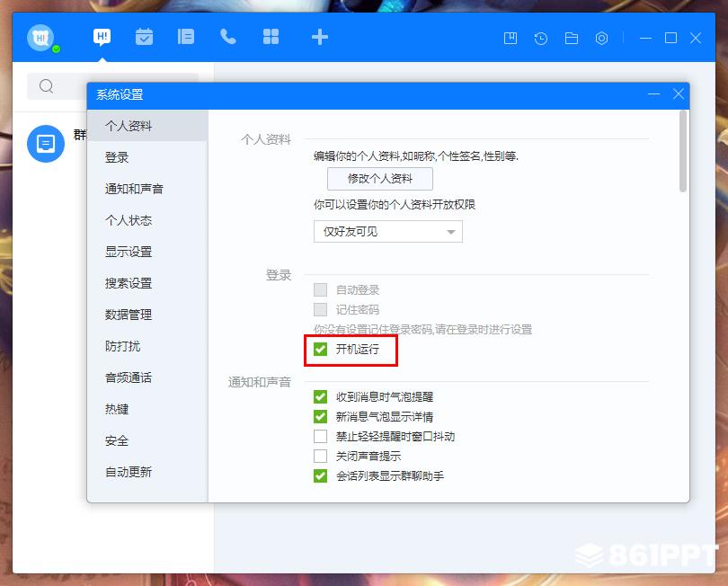Disable 收到消息时气泡提醒 checkbox
Image resolution: width=728 pixels, height=586 pixels.
tap(321, 396)
